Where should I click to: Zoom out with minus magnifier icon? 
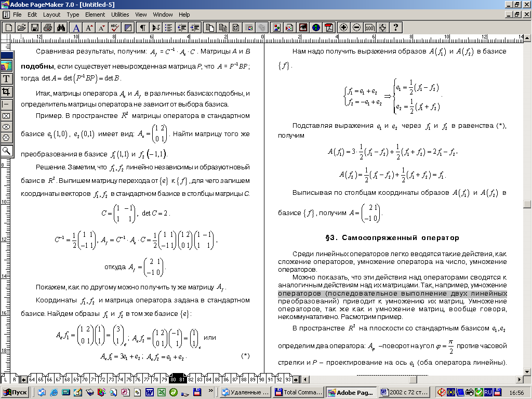pos(356,28)
